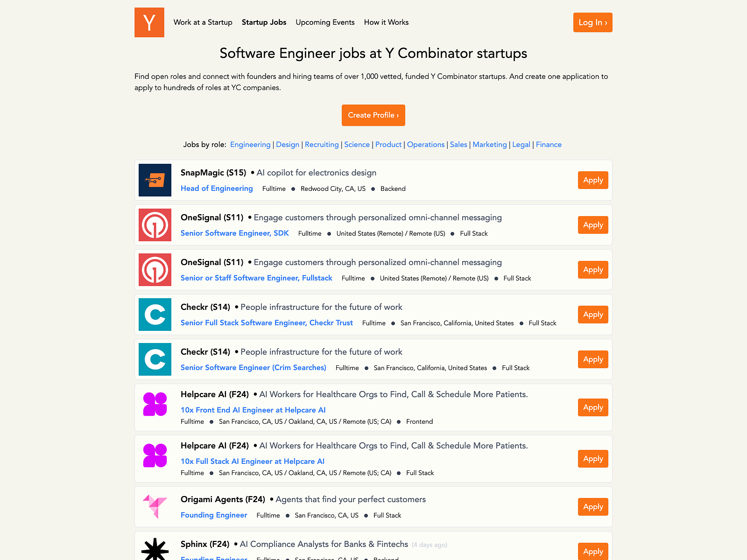The height and width of the screenshot is (560, 747).
Task: Open the Startup Jobs menu item
Action: tap(264, 22)
